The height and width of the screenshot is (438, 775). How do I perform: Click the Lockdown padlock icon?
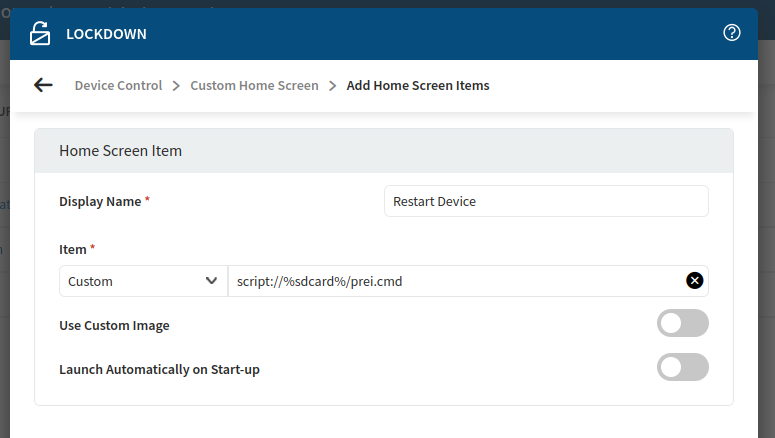coord(39,34)
